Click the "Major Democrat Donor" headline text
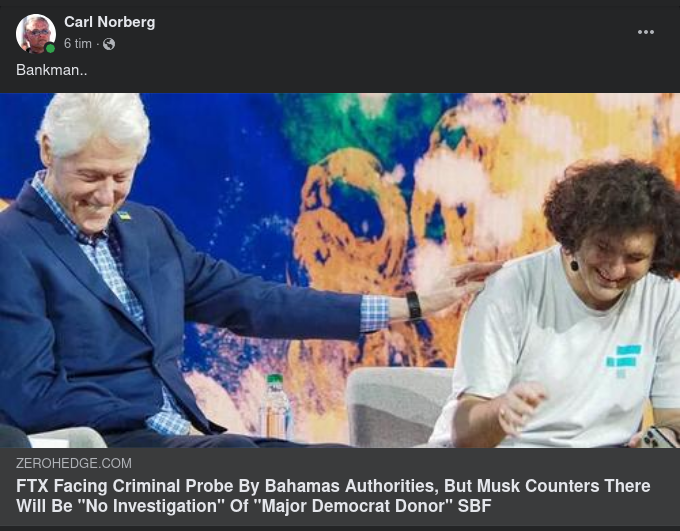Viewport: 680px width, 531px height. click(356, 506)
